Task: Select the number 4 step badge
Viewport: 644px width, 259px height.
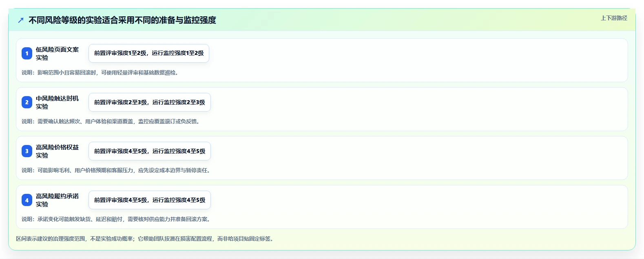Action: (x=27, y=200)
